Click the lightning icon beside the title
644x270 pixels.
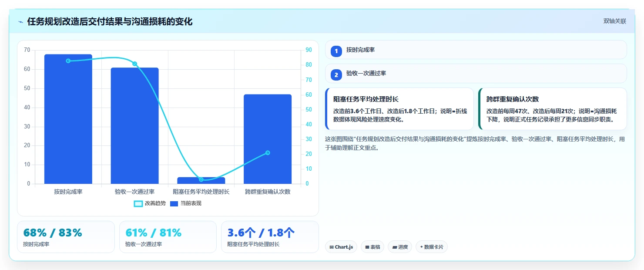click(x=20, y=22)
